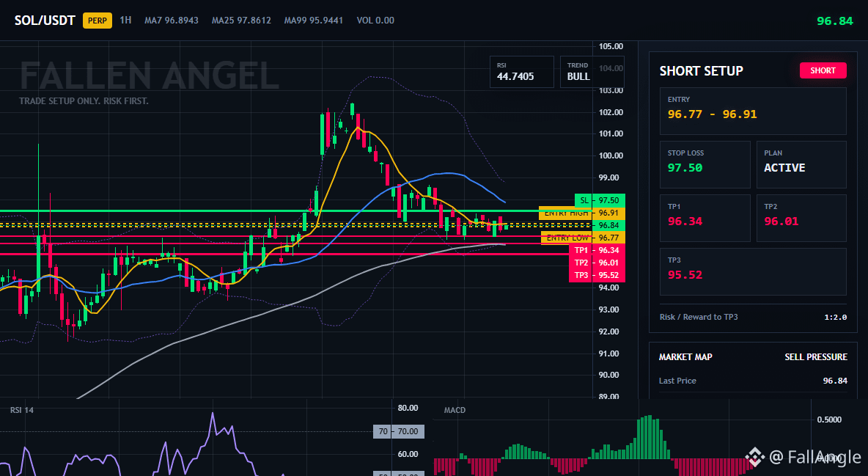Click the SHORT SETUP panel heading
Image resolution: width=868 pixels, height=476 pixels.
pyautogui.click(x=702, y=71)
